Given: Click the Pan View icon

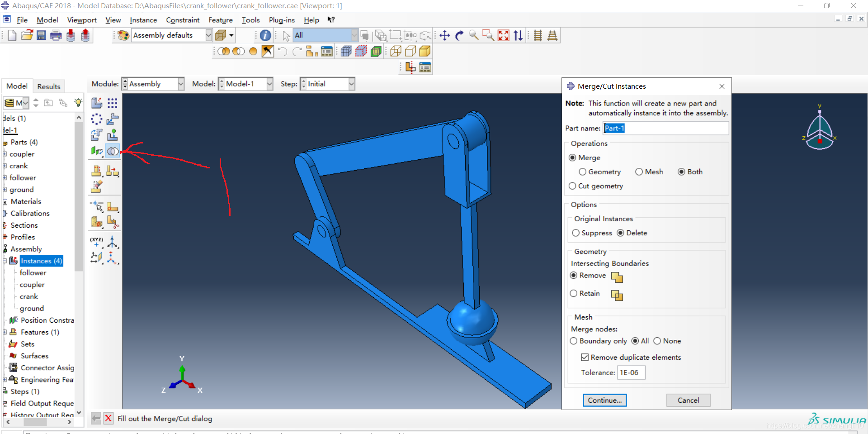Looking at the screenshot, I should coord(444,35).
